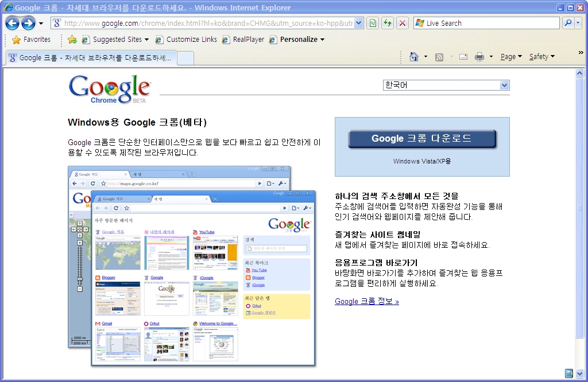Click the red Stop loading icon
Viewport: 588px width, 382px height.
click(x=403, y=23)
